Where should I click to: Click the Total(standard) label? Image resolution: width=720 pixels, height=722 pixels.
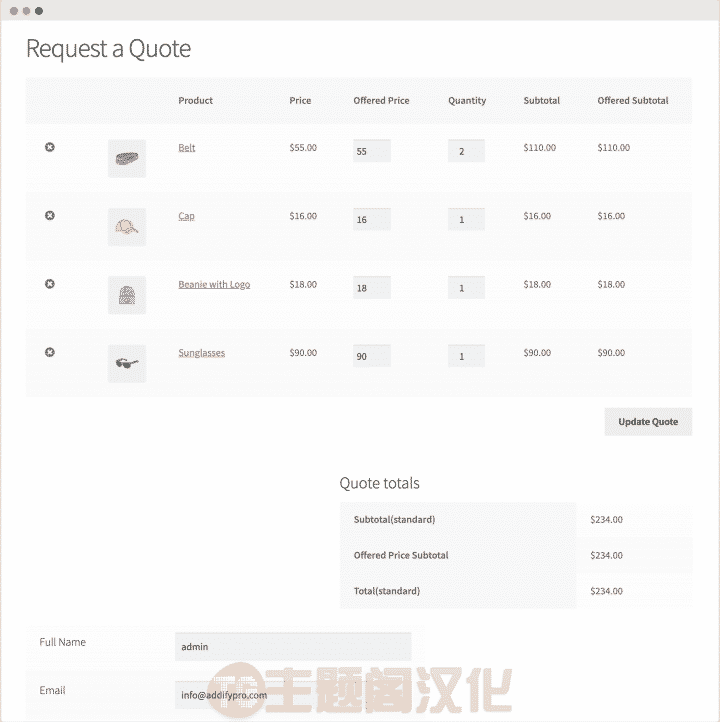tap(387, 591)
